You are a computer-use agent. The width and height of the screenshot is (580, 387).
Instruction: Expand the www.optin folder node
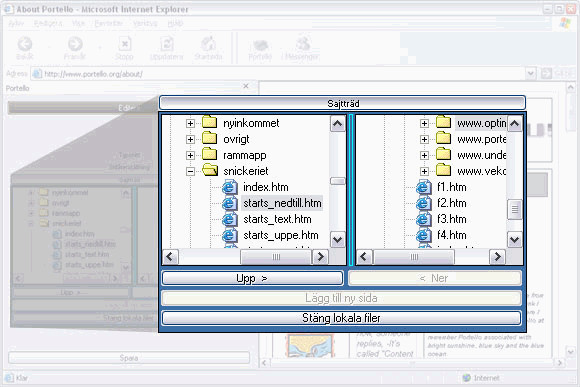pyautogui.click(x=424, y=123)
